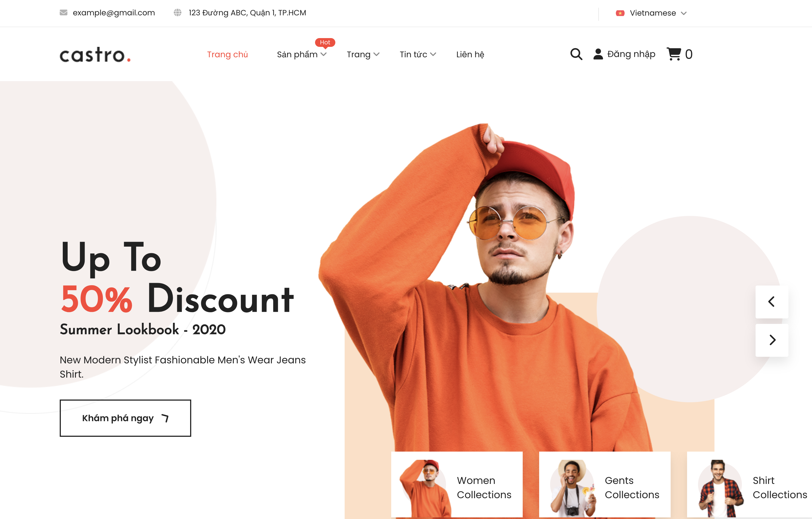Expand the Trang menu dropdown
Viewport: 812px width, 519px height.
coord(363,54)
